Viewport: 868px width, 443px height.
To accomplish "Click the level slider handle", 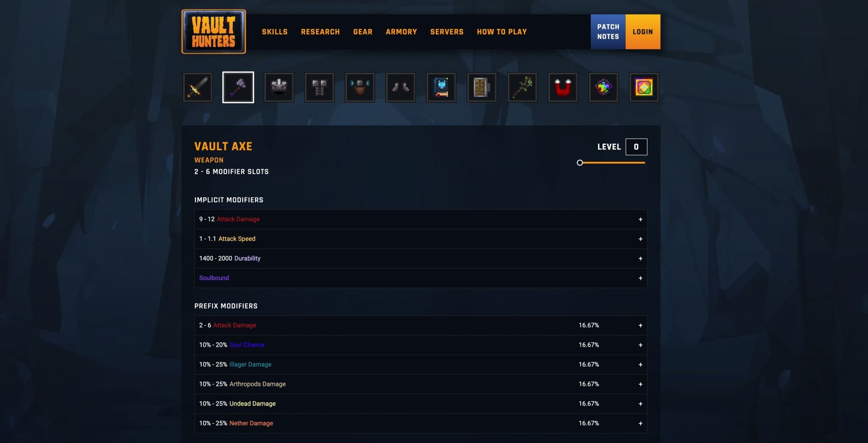I will 580,163.
